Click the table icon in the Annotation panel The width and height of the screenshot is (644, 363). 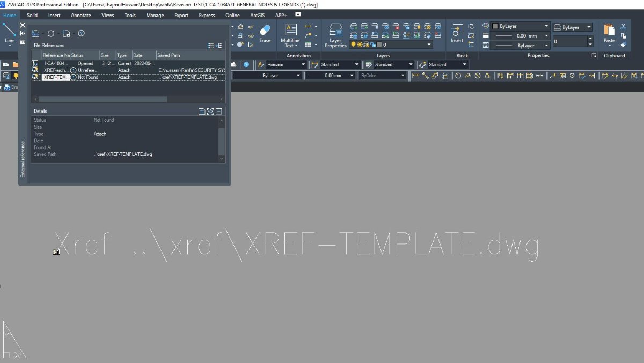coord(308,45)
